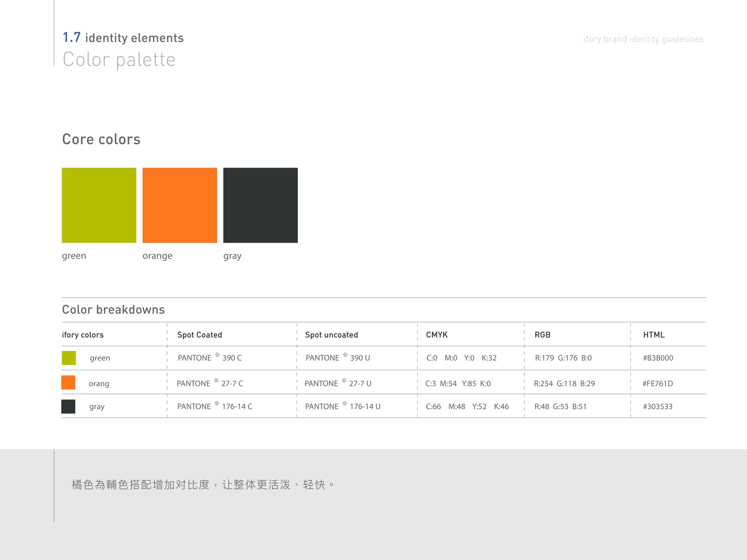
Task: Click the 'PANTONE 390 U' cell
Action: point(338,357)
